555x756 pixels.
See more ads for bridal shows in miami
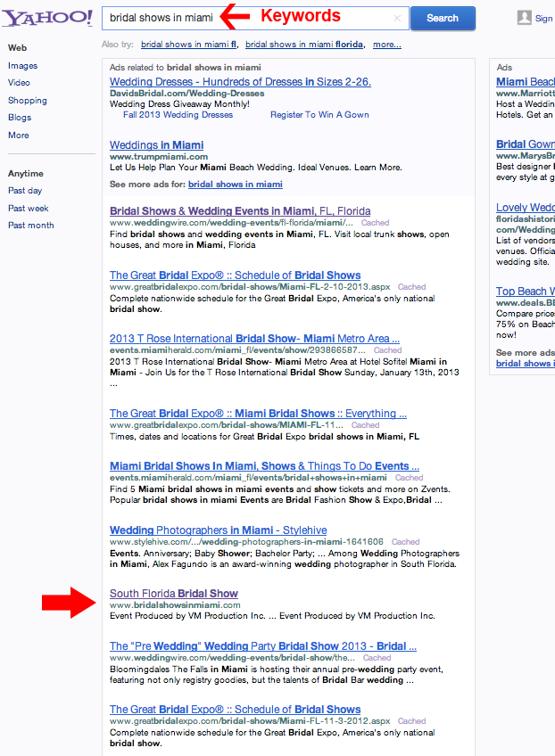coord(235,185)
